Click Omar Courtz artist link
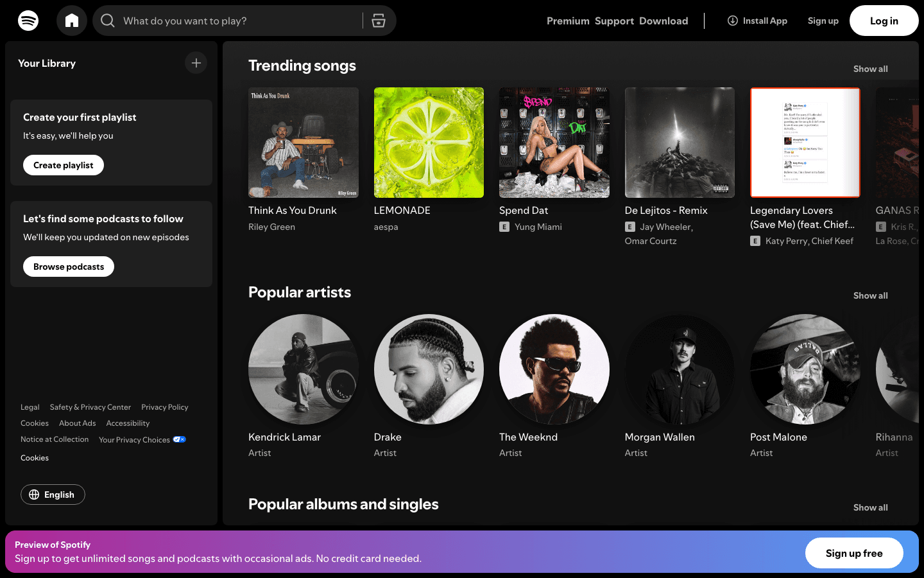924x578 pixels. pos(651,241)
